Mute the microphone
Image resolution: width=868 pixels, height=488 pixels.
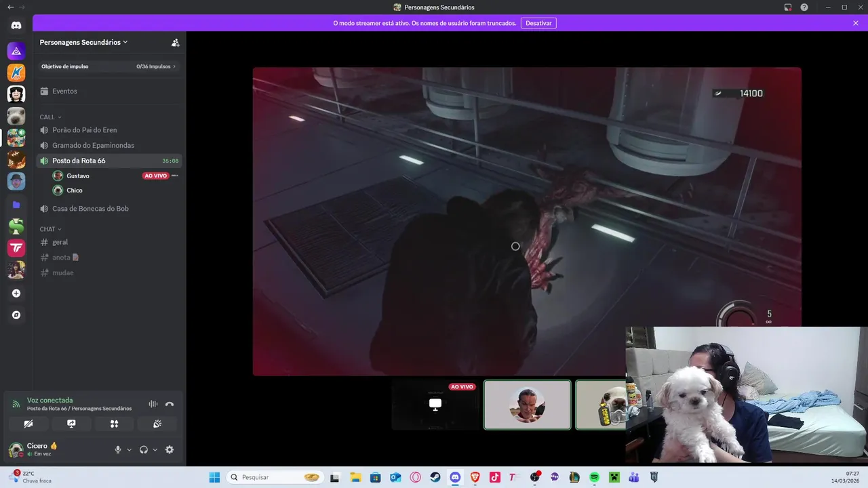118,449
